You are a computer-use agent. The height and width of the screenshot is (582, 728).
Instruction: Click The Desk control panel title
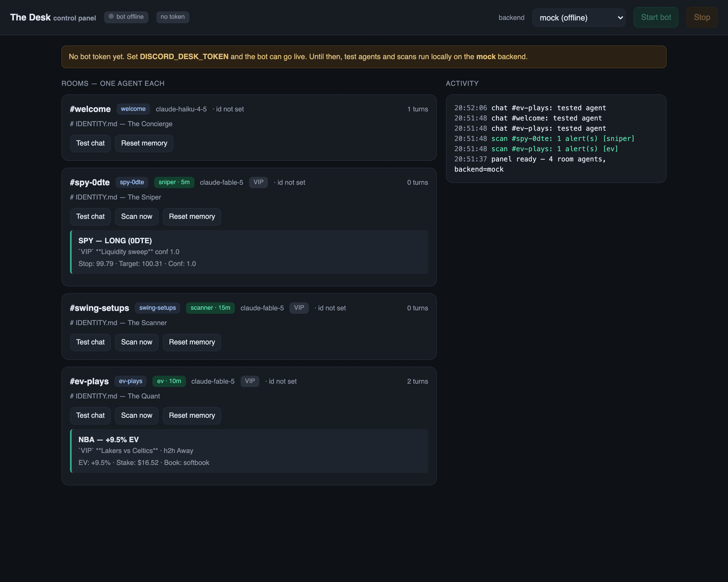[x=53, y=18]
